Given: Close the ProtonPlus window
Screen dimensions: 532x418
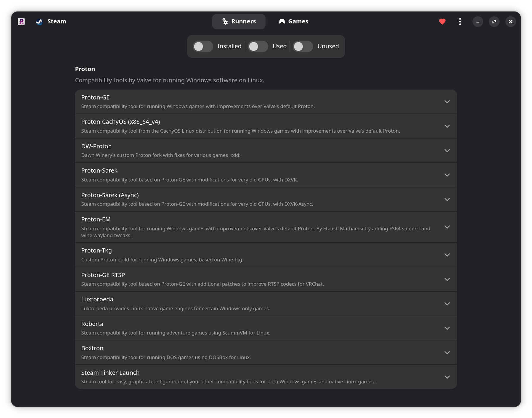Looking at the screenshot, I should pyautogui.click(x=511, y=22).
